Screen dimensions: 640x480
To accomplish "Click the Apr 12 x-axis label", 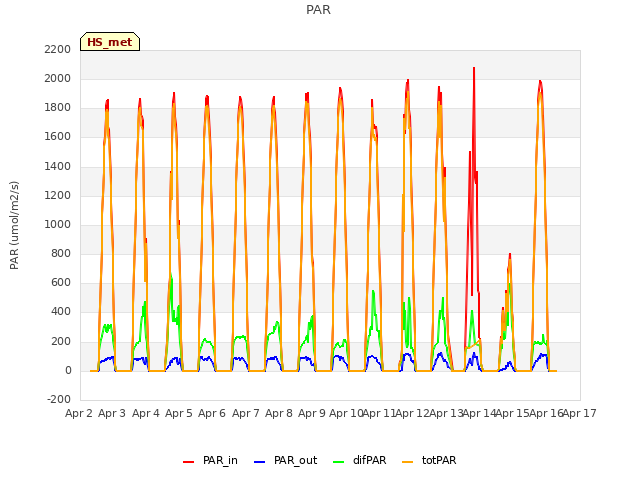I will pyautogui.click(x=412, y=413).
